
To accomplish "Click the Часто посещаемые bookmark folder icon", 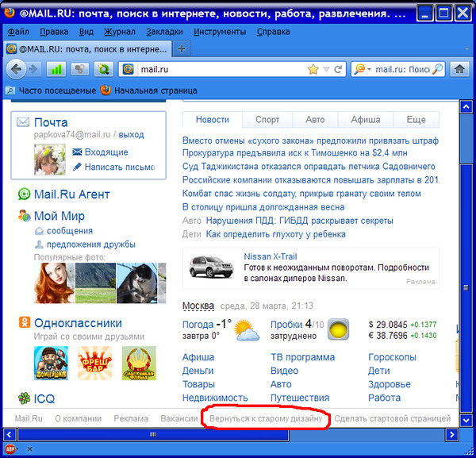I will click(10, 90).
